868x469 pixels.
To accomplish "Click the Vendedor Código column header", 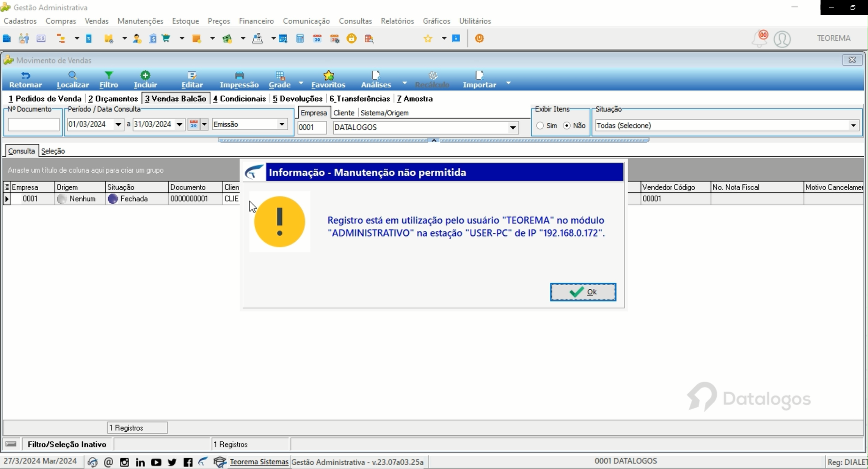I will 675,187.
